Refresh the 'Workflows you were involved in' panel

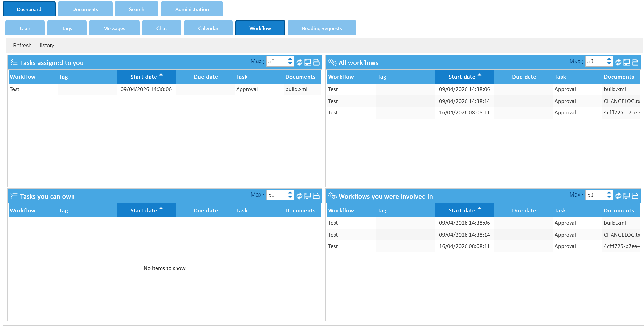pyautogui.click(x=618, y=196)
